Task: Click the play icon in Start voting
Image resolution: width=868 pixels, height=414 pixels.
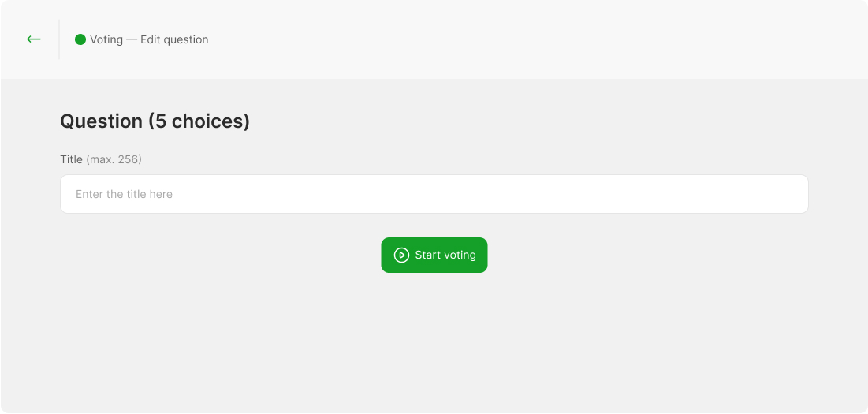Action: pyautogui.click(x=401, y=255)
